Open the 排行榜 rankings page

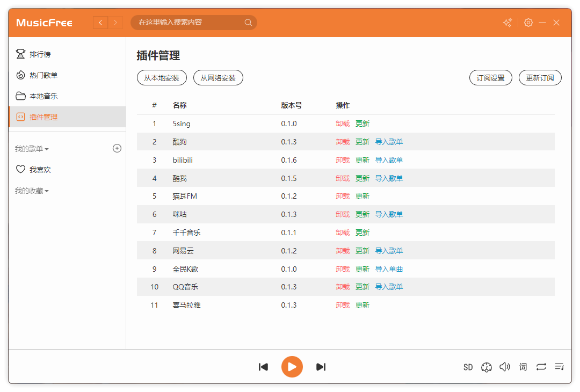pyautogui.click(x=67, y=54)
